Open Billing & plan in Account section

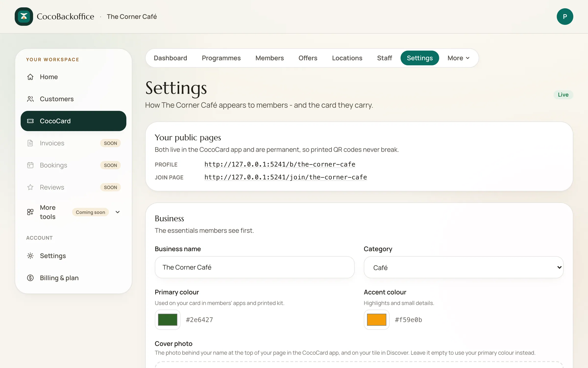73,278
